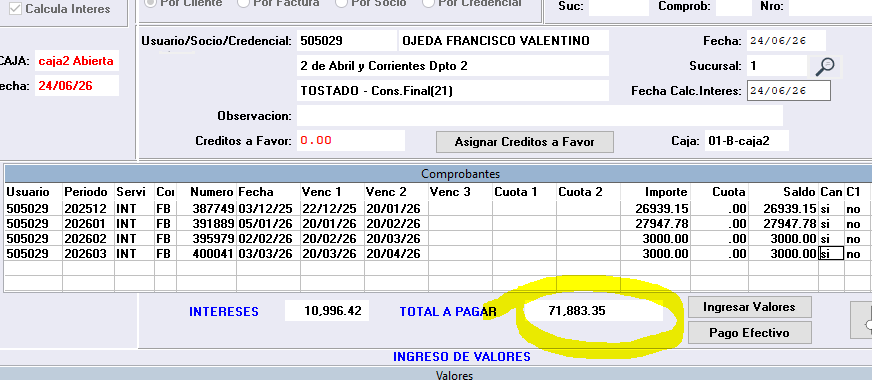Select the Por Cliente radio button
This screenshot has height=380, width=872.
[x=150, y=3]
